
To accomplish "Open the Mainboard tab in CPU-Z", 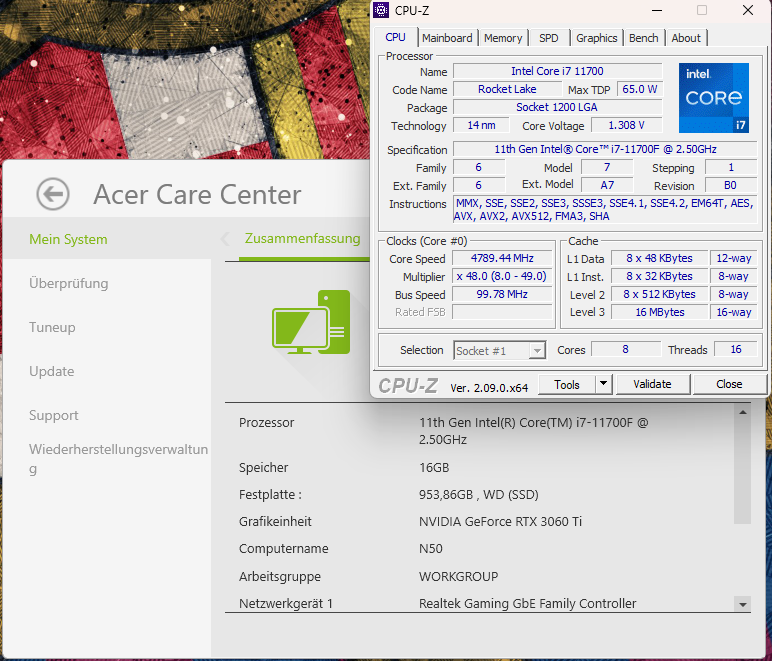I will point(447,38).
